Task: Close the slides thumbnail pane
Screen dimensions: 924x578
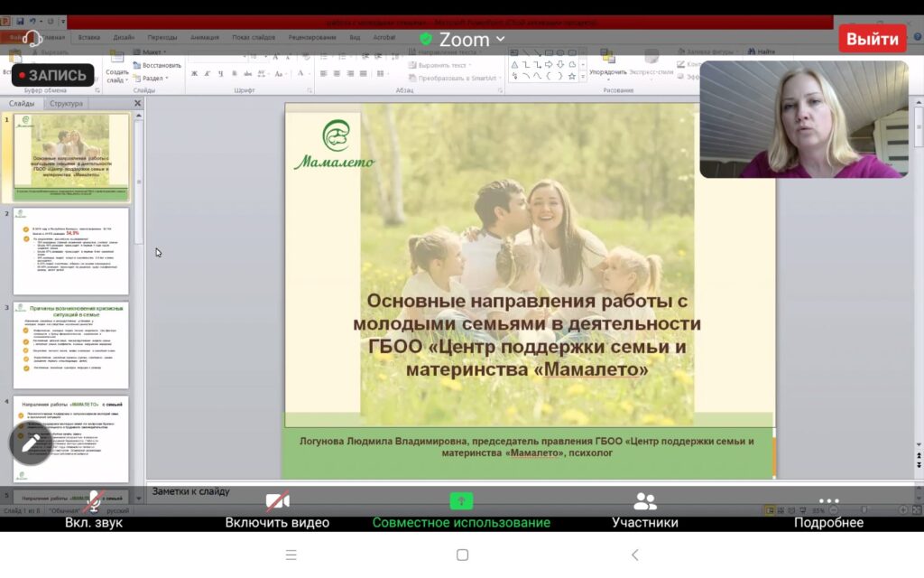Action: 137,103
